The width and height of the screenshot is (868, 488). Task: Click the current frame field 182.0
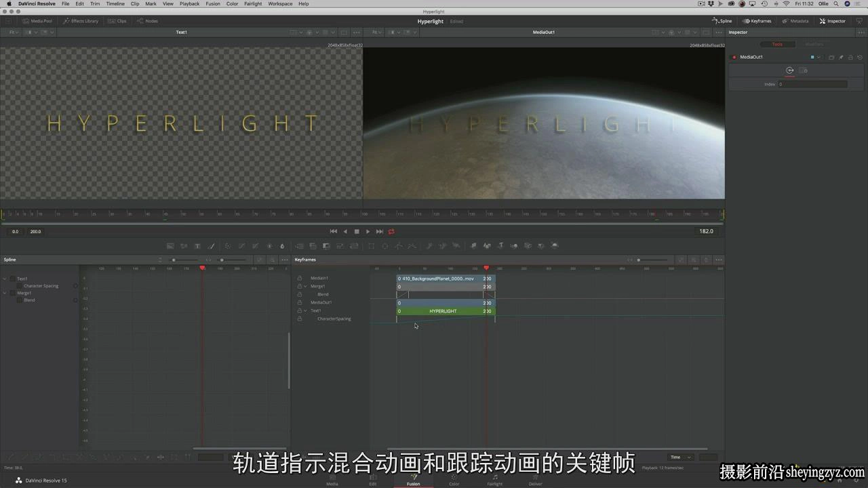pyautogui.click(x=706, y=231)
